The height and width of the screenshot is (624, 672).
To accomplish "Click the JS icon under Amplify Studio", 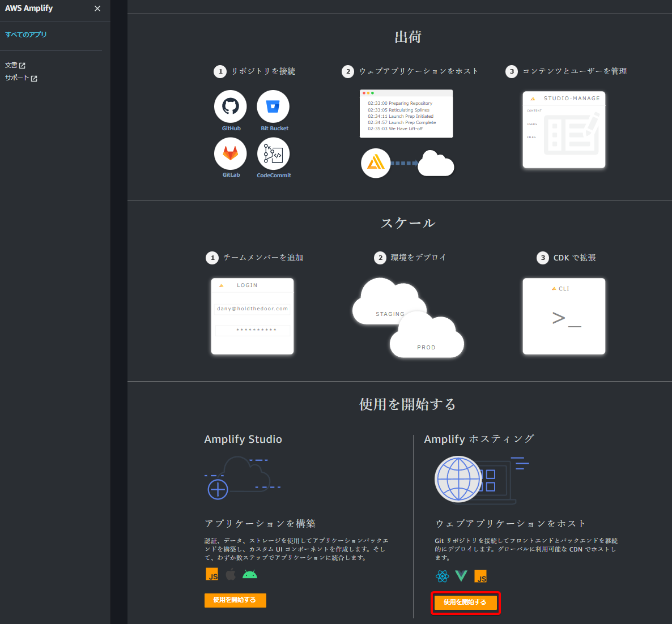I will click(x=212, y=574).
